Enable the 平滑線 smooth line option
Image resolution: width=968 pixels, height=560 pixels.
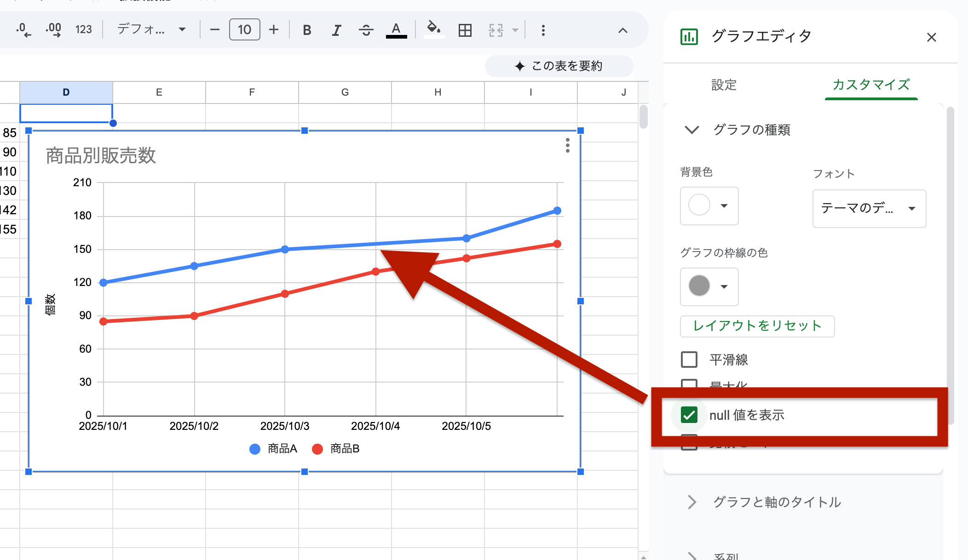coord(689,359)
